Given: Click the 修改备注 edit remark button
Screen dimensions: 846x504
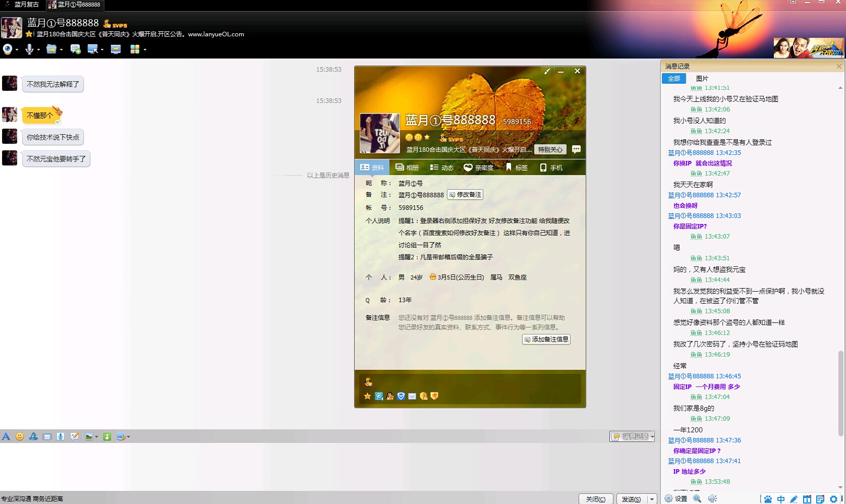Looking at the screenshot, I should click(465, 195).
